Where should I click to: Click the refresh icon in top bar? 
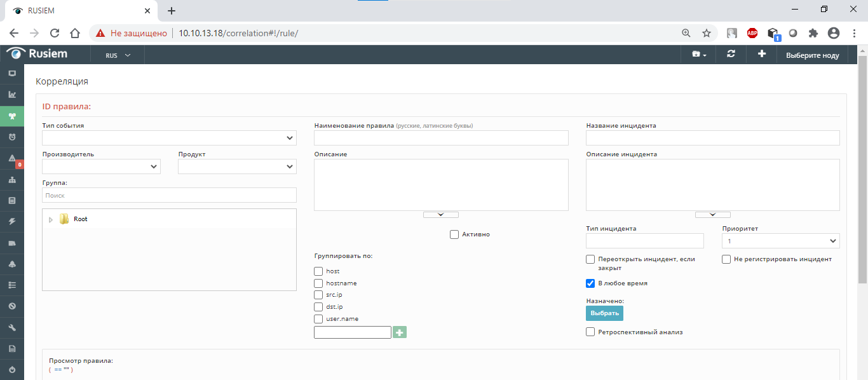[x=731, y=55]
